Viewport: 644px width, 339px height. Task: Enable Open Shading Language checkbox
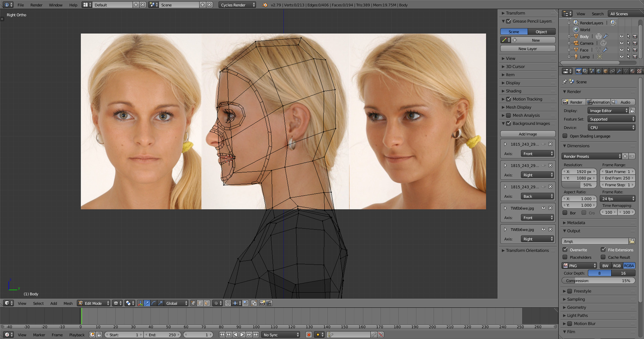tap(565, 136)
